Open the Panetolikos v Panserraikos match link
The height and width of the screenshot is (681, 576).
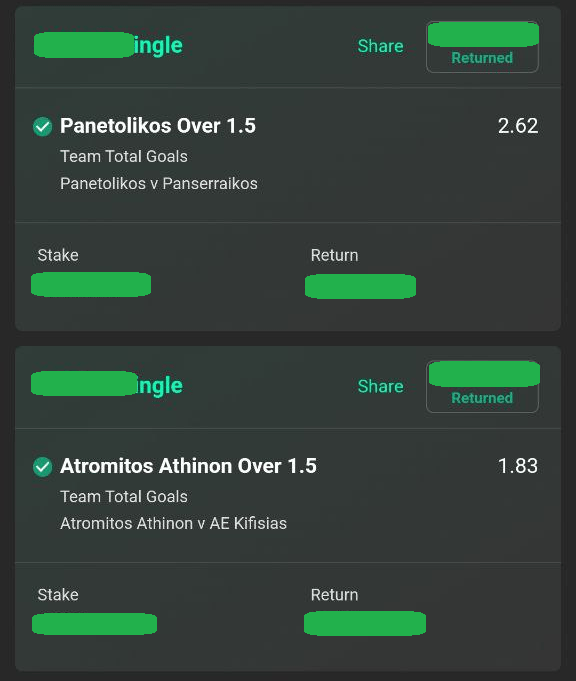click(159, 184)
